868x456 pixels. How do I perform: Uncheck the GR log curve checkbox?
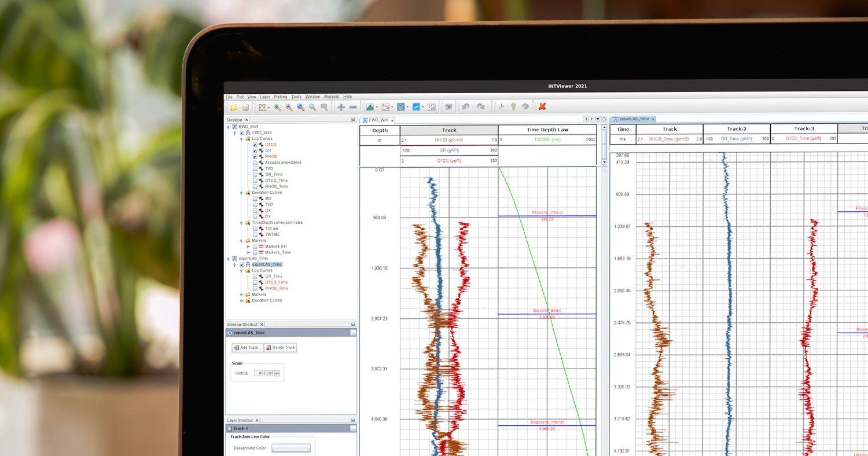coord(255,150)
